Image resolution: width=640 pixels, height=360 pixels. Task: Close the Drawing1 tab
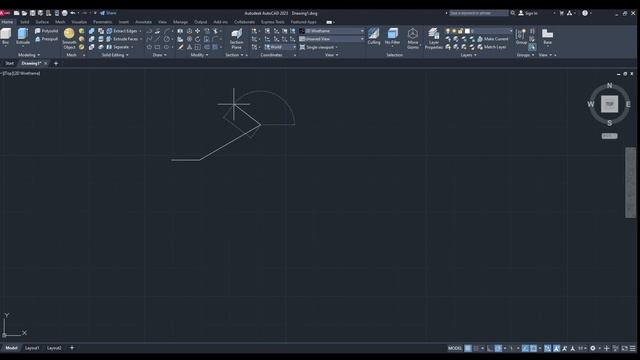45,63
